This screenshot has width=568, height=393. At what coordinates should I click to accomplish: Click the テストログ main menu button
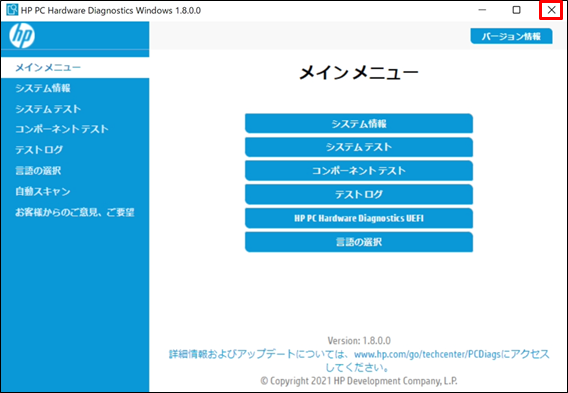(x=359, y=195)
